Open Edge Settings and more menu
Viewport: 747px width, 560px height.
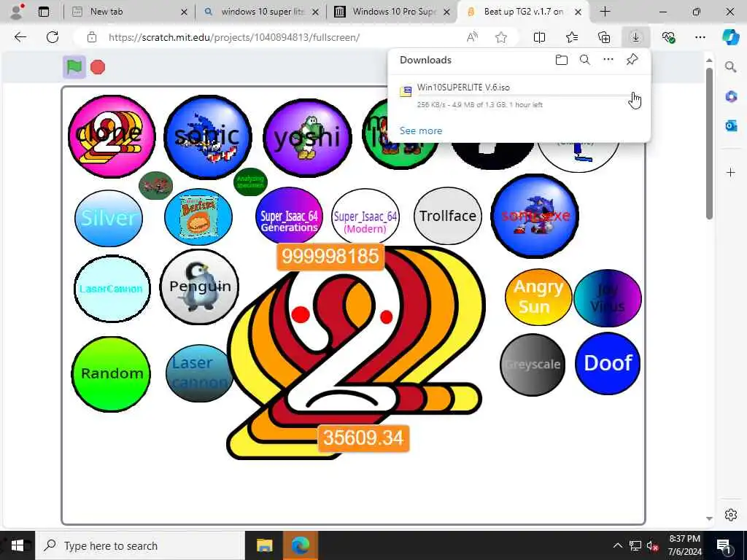(x=700, y=37)
